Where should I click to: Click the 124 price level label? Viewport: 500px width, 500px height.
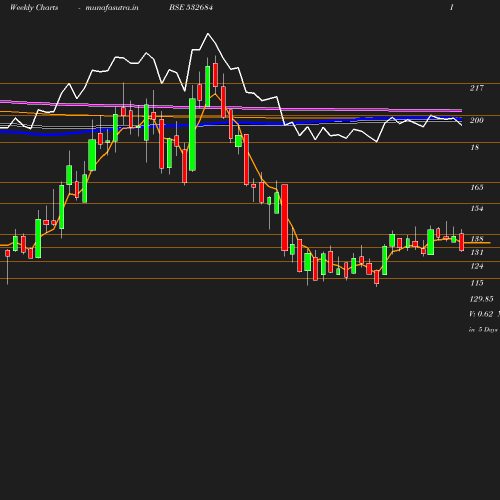tap(477, 266)
